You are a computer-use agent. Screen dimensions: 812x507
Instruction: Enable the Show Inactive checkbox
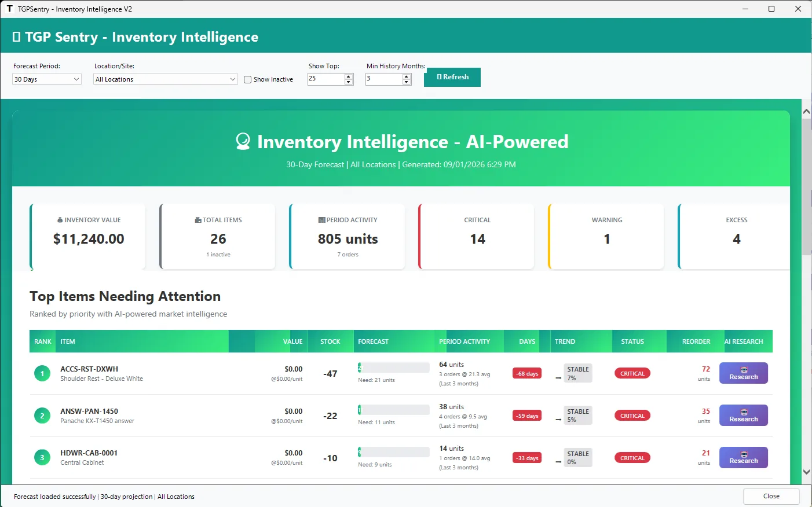click(x=248, y=80)
